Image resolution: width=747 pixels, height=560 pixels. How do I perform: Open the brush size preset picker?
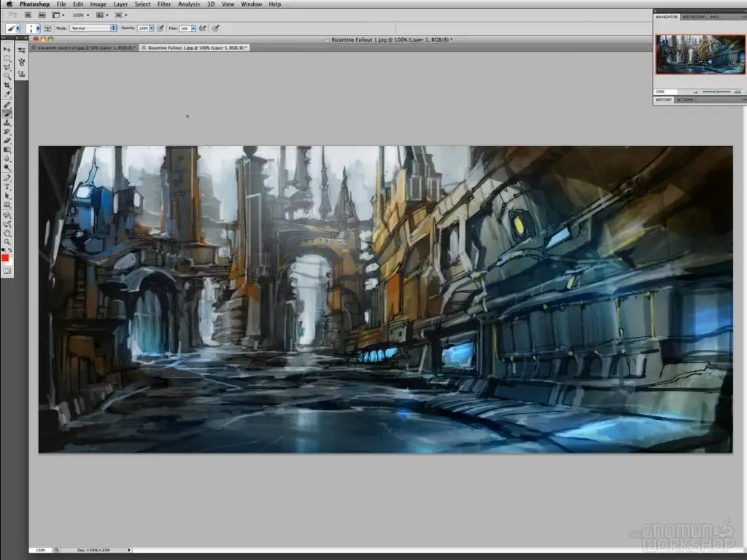[x=33, y=28]
